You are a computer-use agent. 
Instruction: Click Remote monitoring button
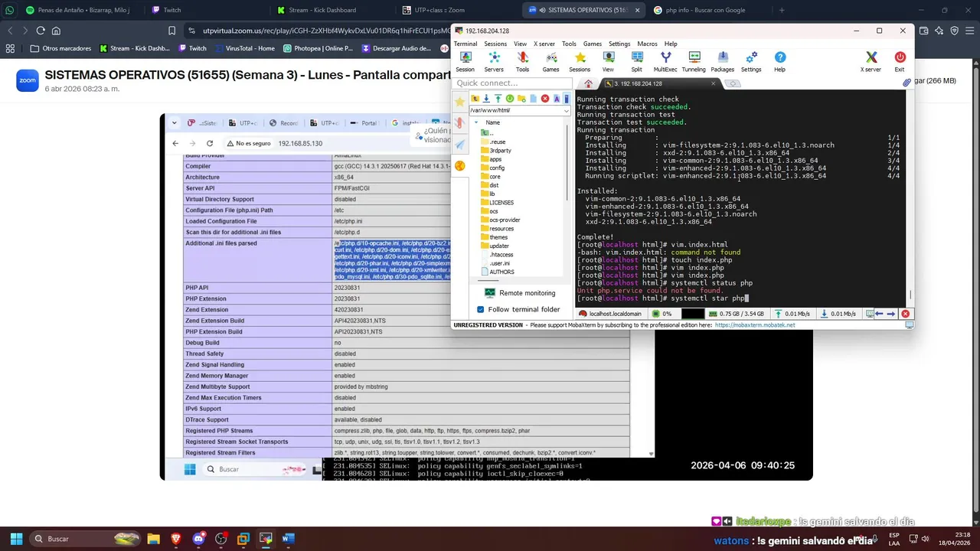click(x=520, y=292)
